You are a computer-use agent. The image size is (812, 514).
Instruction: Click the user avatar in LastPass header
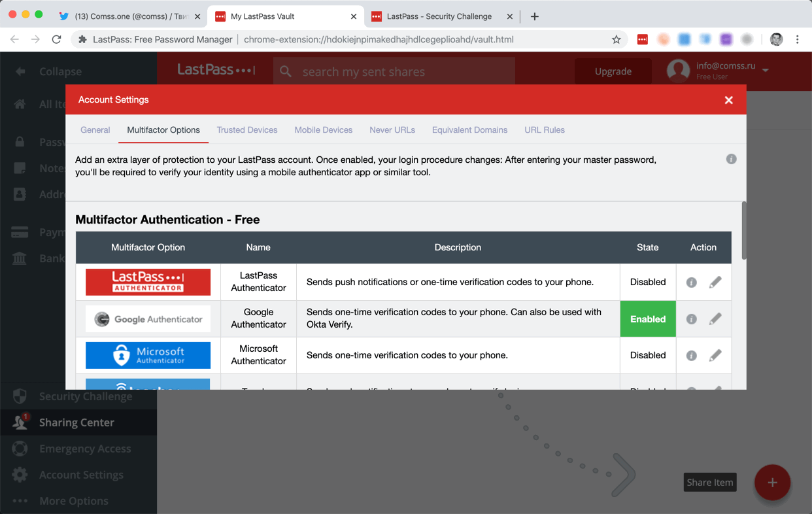pyautogui.click(x=678, y=70)
